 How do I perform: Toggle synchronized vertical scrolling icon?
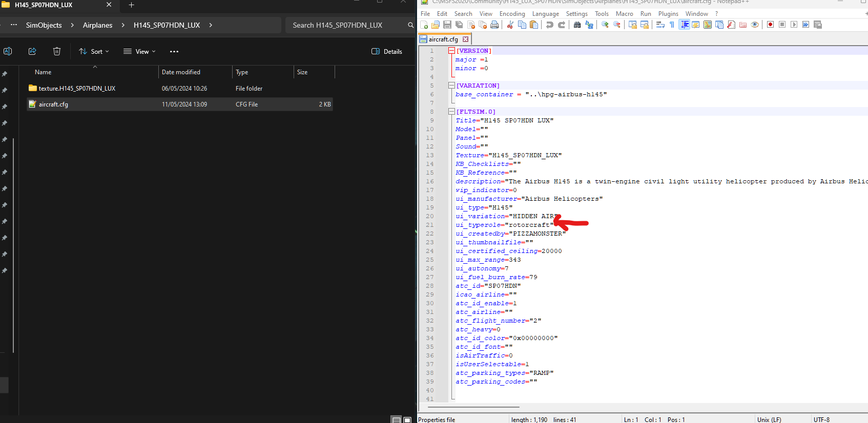pyautogui.click(x=633, y=25)
